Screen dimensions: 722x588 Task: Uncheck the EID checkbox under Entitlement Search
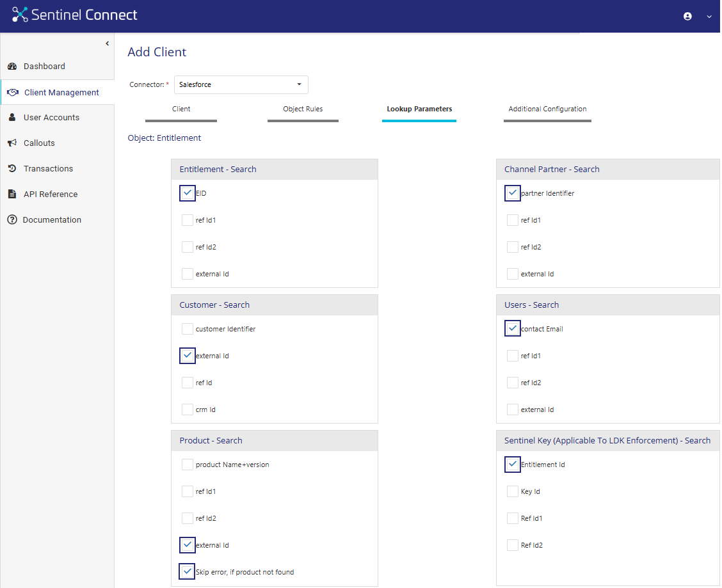(188, 193)
